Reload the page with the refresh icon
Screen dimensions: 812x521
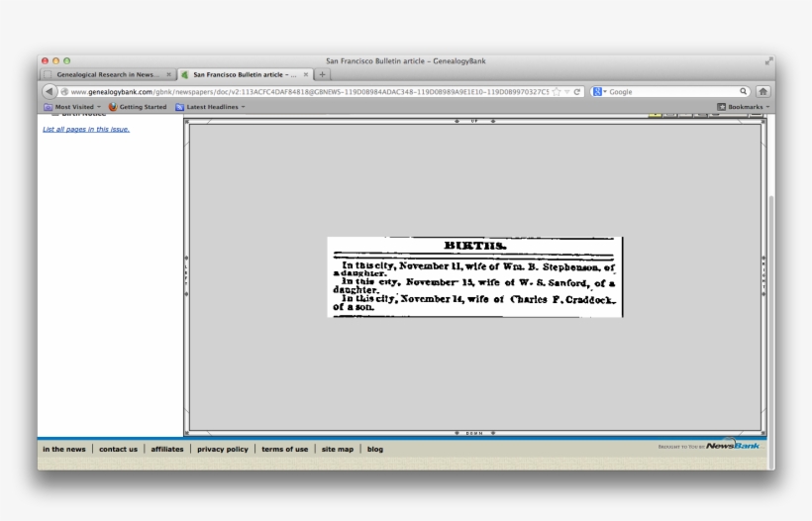[x=576, y=92]
